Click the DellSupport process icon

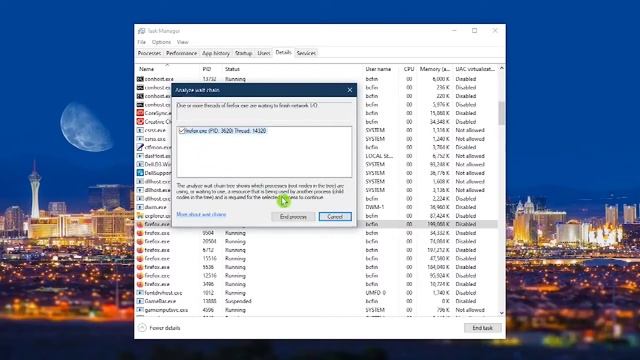[140, 173]
